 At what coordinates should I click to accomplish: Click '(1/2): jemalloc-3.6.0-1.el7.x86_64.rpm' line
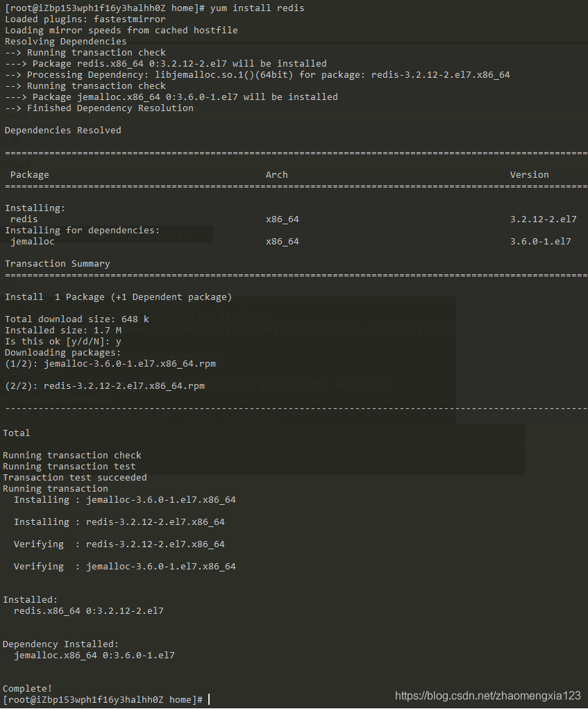point(110,364)
